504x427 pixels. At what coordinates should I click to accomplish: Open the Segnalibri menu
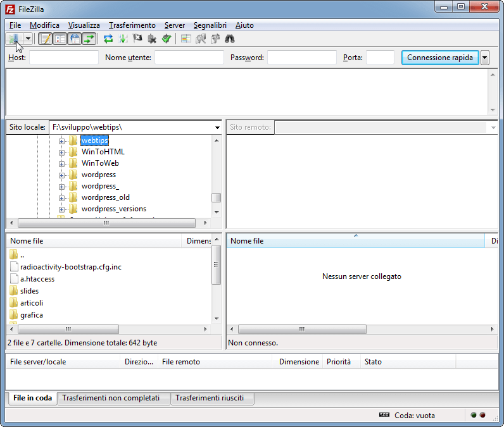tap(210, 25)
